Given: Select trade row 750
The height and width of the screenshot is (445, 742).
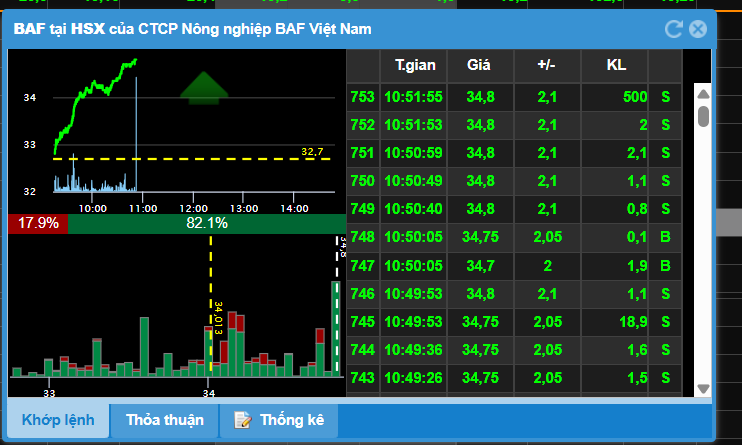Looking at the screenshot, I should (x=514, y=181).
